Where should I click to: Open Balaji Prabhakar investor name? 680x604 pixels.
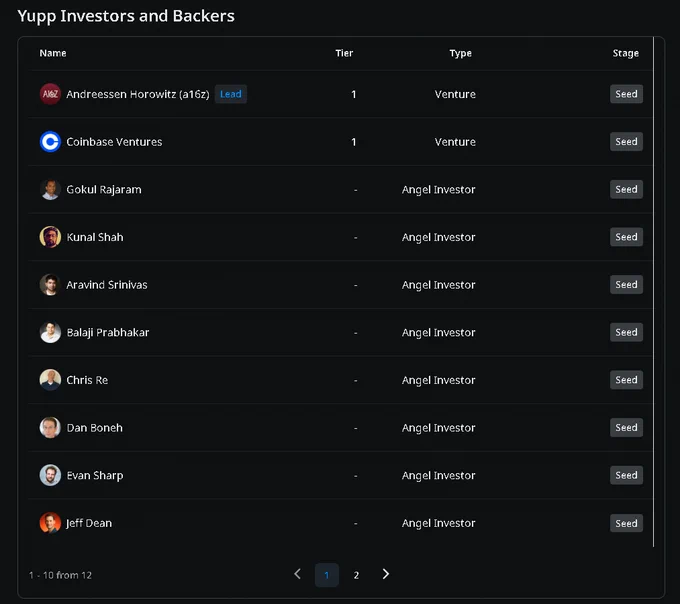(108, 333)
